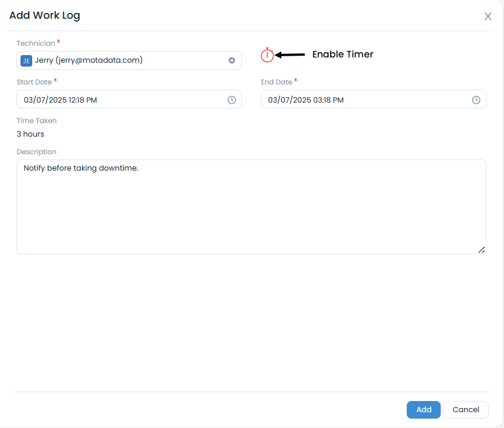
Task: Close the Add Work Log dialog
Action: [x=488, y=16]
